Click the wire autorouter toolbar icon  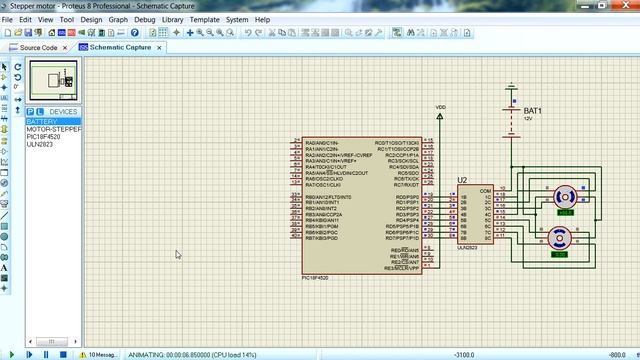[x=396, y=33]
